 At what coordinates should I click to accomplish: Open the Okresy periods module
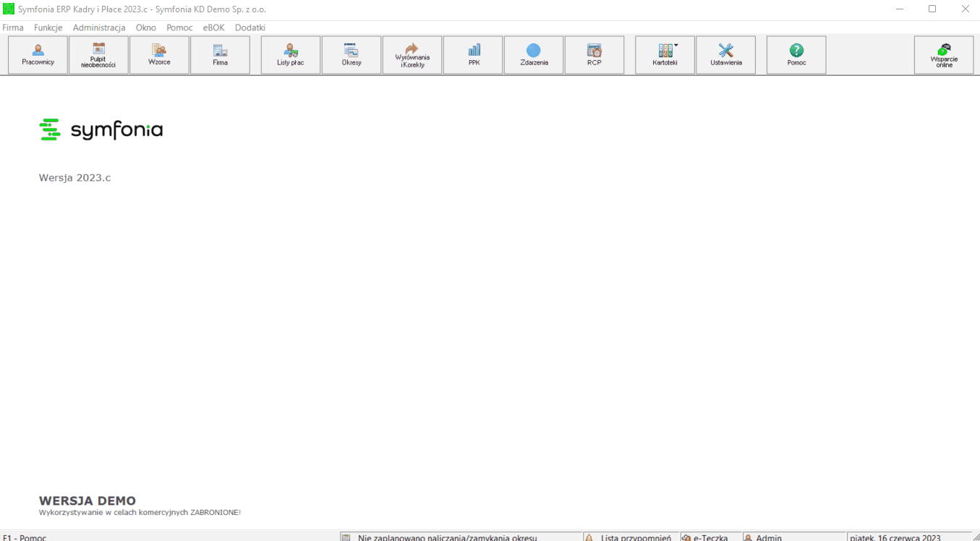(351, 55)
